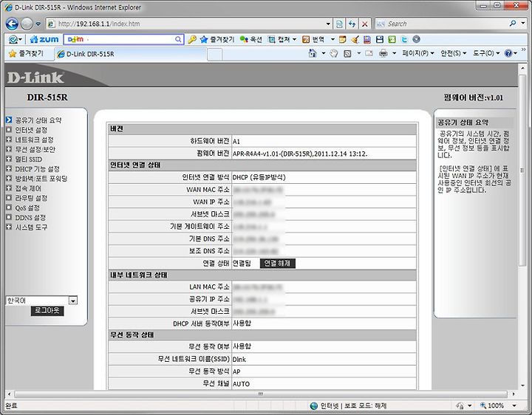Select the D-Link DIR-515R tab
Viewport: 532px width, 415px height.
point(130,54)
